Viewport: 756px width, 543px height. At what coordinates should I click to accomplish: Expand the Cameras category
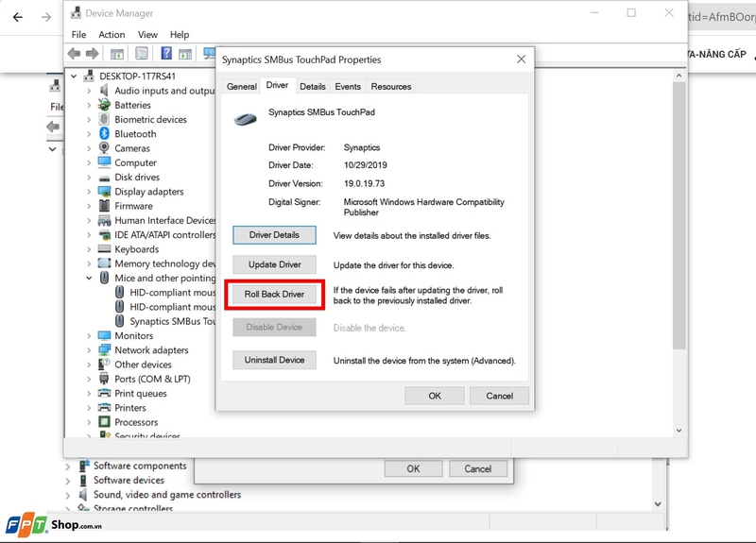(x=89, y=148)
